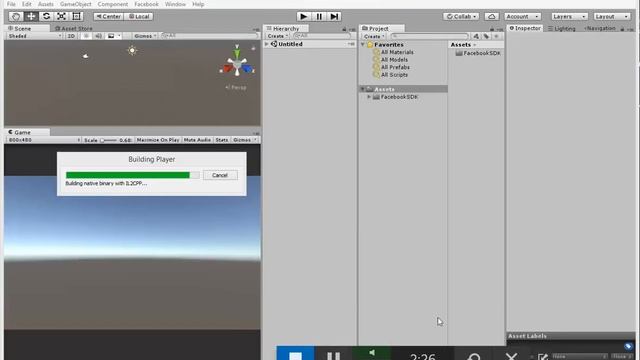Select FacebookSDK folder in Assets pane

tap(478, 53)
